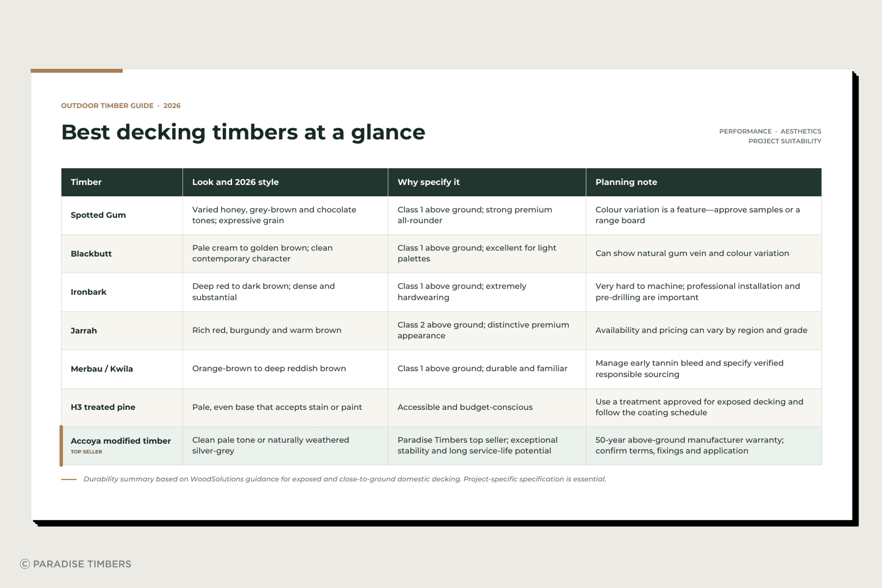Viewport: 882px width, 588px height.
Task: Click the OUTDOOR TIMBER GUIDE 2026 label
Action: [121, 106]
